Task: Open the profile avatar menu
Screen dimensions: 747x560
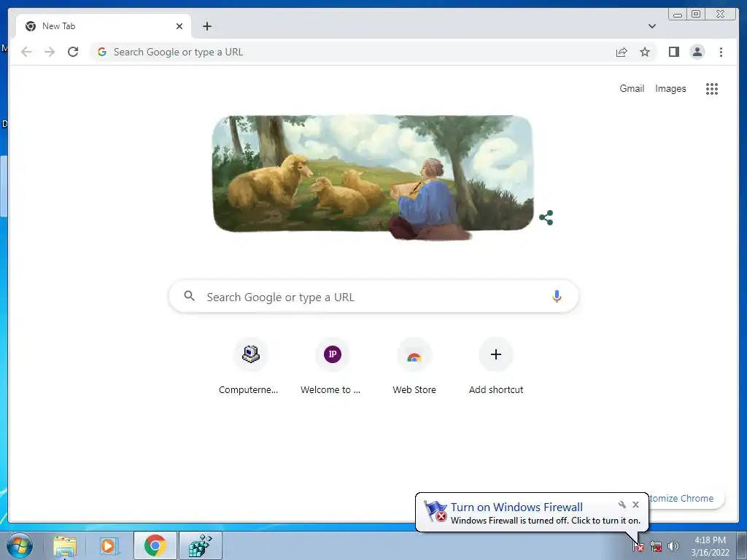Action: [x=697, y=52]
